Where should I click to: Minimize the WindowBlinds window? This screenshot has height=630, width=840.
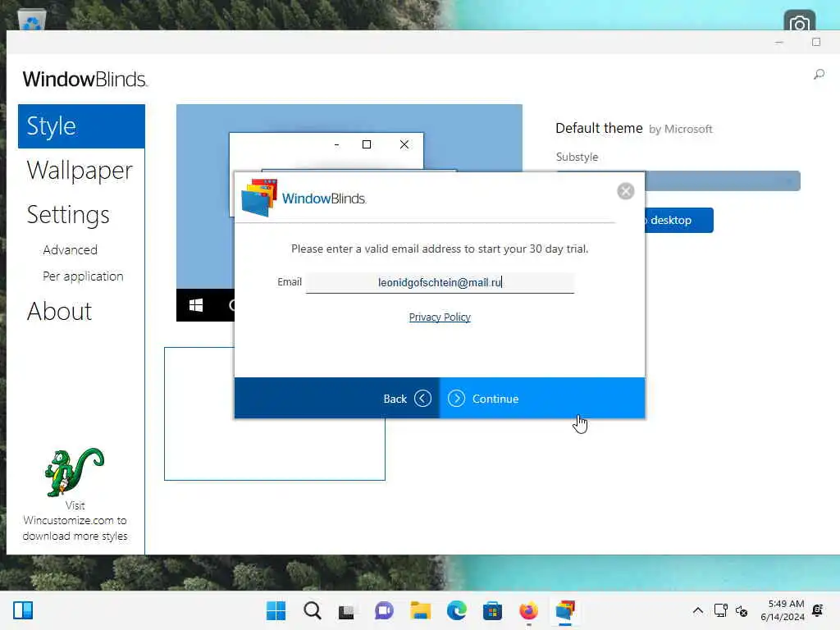[779, 43]
